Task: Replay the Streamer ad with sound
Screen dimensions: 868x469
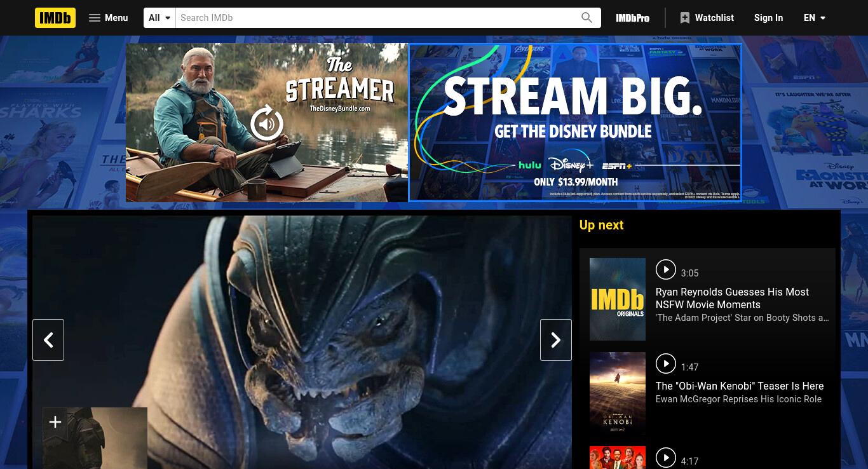Action: 267,123
